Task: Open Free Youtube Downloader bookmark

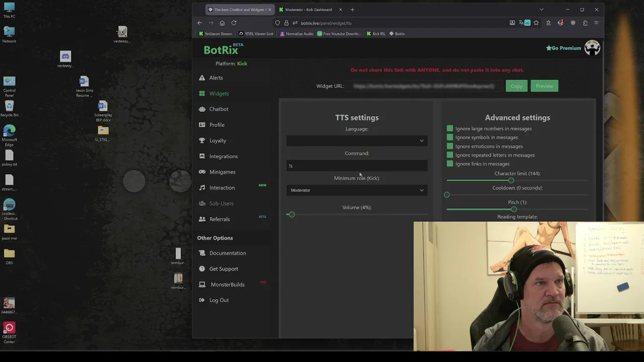Action: 339,34
